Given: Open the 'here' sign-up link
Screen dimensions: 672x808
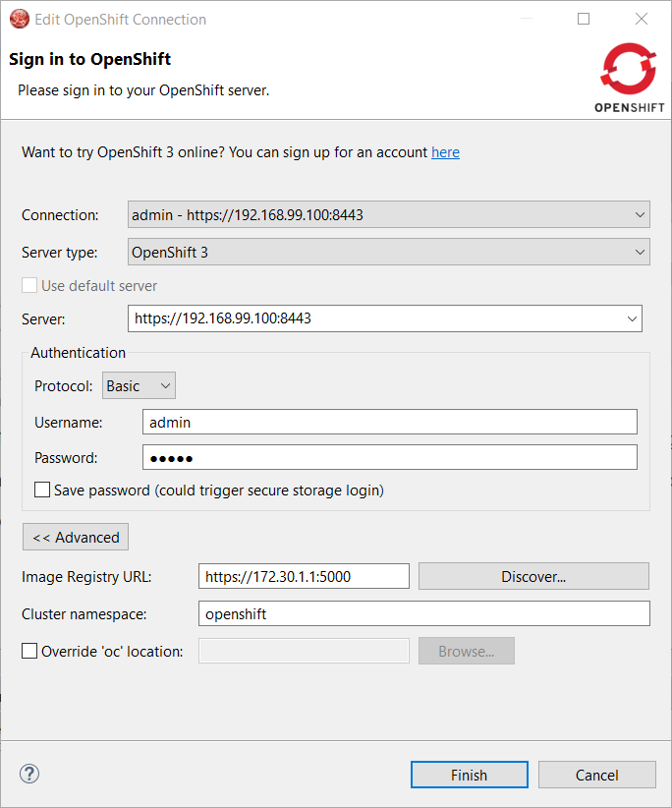Looking at the screenshot, I should tap(445, 152).
